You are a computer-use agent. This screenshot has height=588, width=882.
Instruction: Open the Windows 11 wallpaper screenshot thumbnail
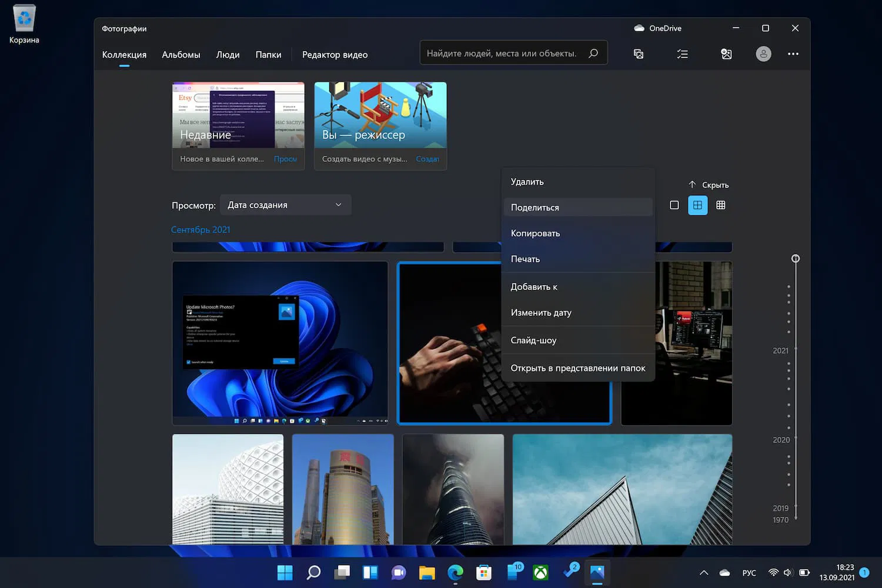280,343
